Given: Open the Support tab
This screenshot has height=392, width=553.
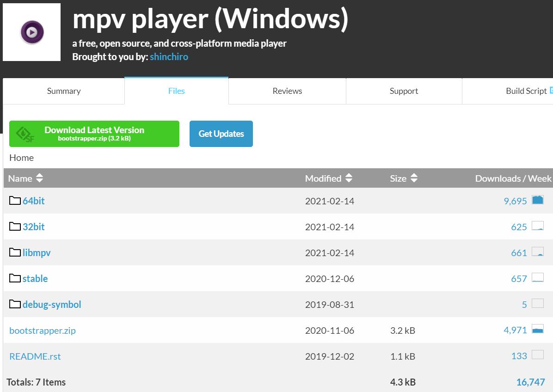Looking at the screenshot, I should [x=404, y=91].
